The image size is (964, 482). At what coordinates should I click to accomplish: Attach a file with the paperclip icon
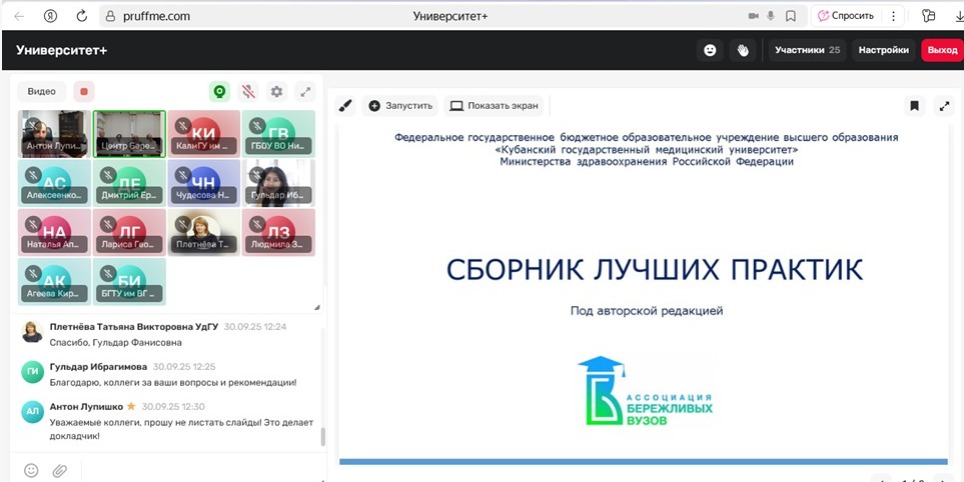pos(60,470)
